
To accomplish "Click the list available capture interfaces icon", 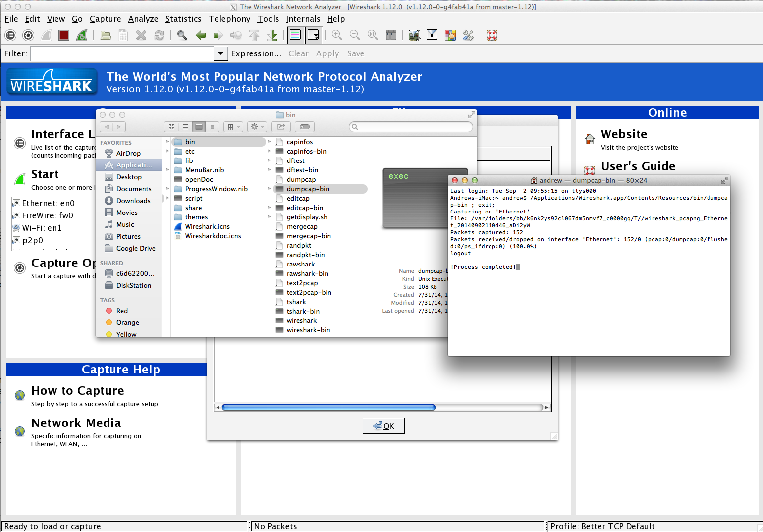I will (10, 35).
